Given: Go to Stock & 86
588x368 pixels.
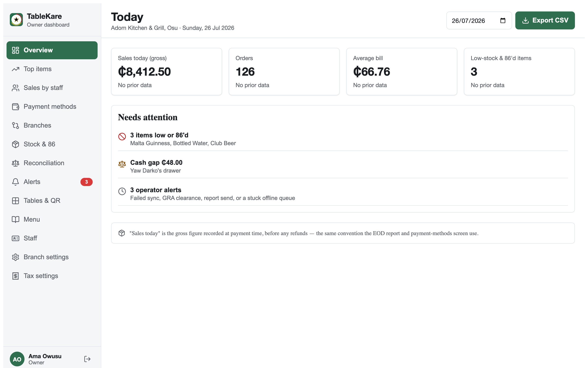Looking at the screenshot, I should (52, 144).
